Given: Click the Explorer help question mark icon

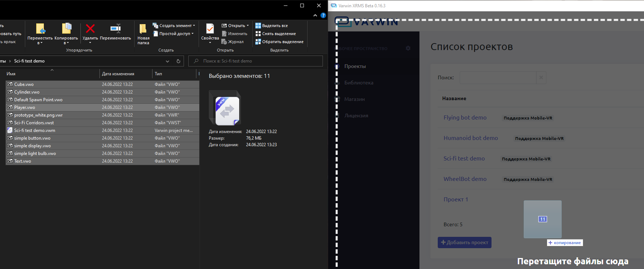Looking at the screenshot, I should coord(323,15).
